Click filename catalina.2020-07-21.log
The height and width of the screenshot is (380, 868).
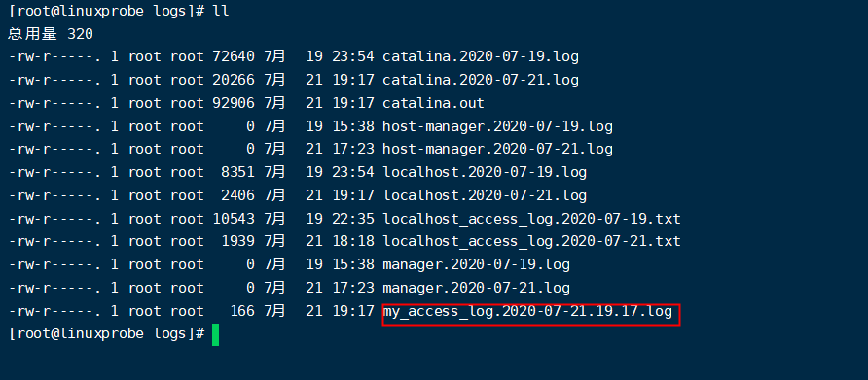(x=481, y=80)
